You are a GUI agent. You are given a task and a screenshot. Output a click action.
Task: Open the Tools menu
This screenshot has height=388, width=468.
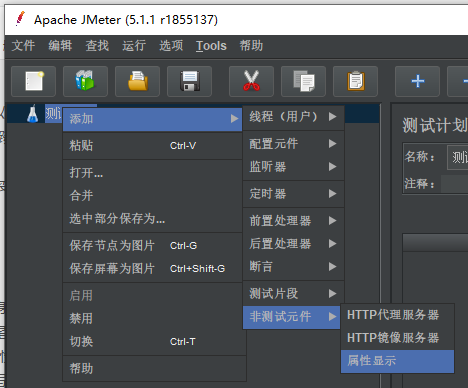point(211,46)
